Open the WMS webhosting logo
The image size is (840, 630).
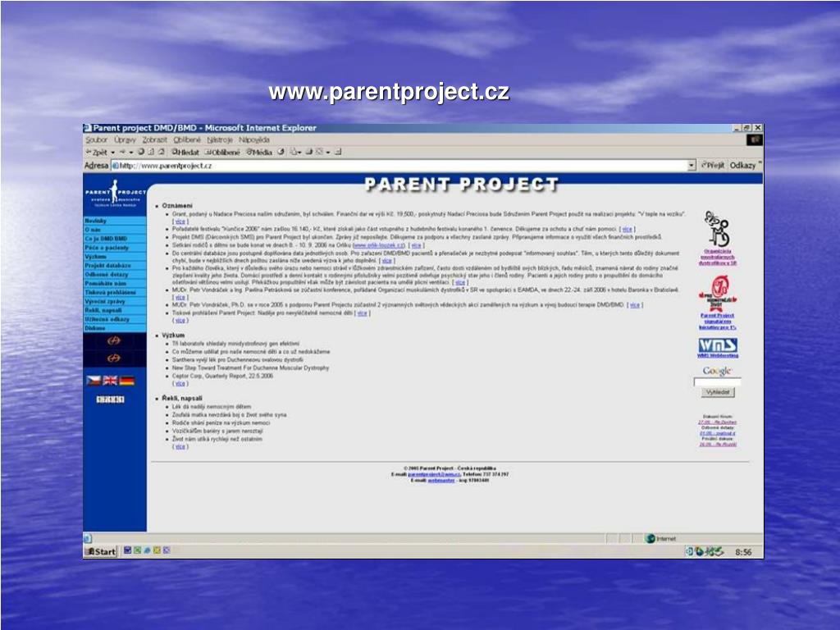717,345
